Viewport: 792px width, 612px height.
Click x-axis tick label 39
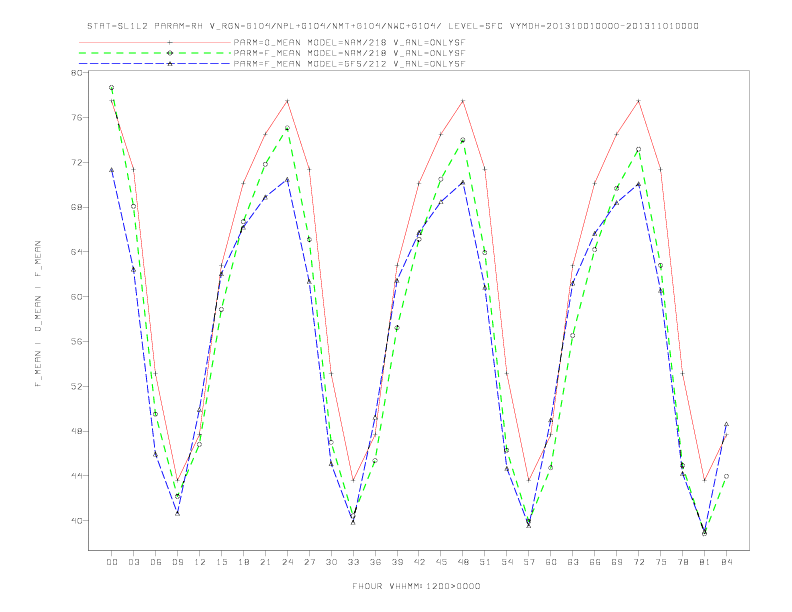click(397, 562)
